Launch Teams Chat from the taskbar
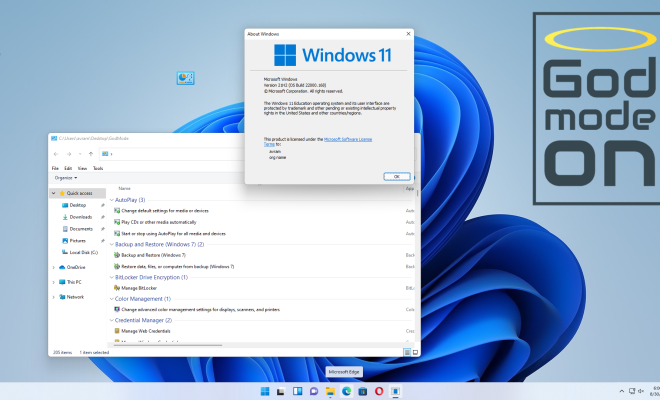 314,391
